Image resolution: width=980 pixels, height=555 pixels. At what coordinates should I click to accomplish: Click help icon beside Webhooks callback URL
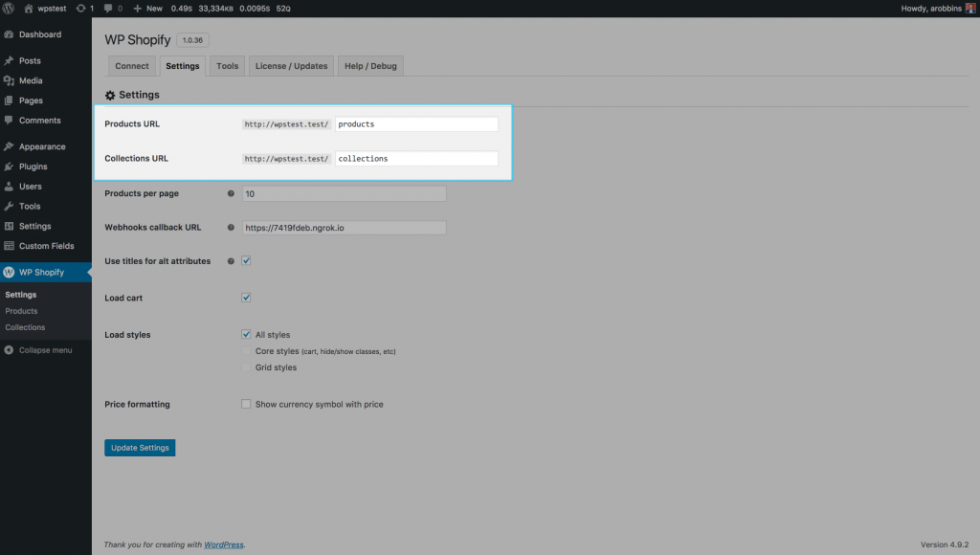tap(231, 228)
